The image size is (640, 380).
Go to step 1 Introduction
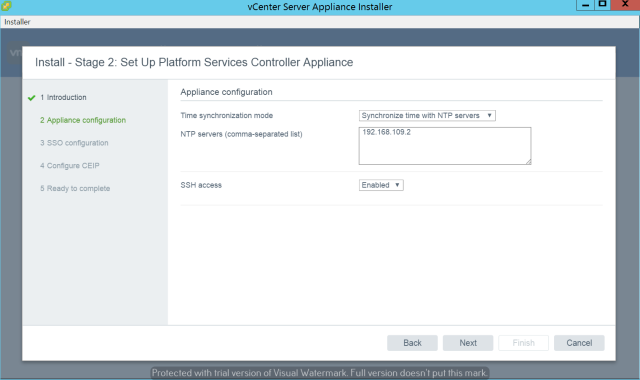click(63, 98)
